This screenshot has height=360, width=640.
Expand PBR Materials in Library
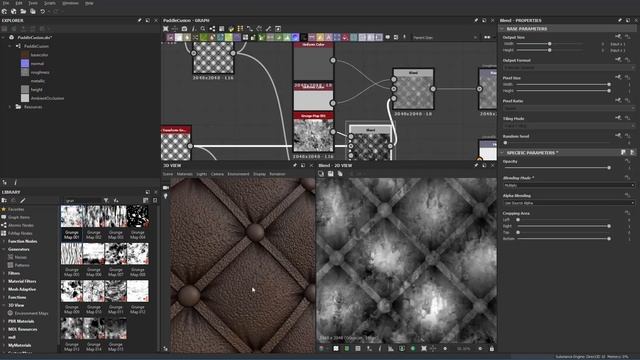[4, 321]
